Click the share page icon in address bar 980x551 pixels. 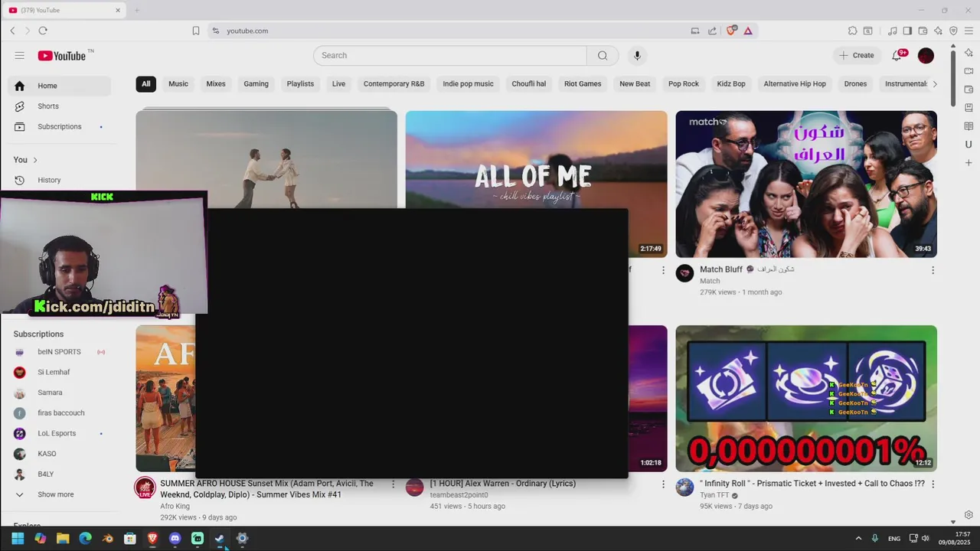pyautogui.click(x=712, y=31)
